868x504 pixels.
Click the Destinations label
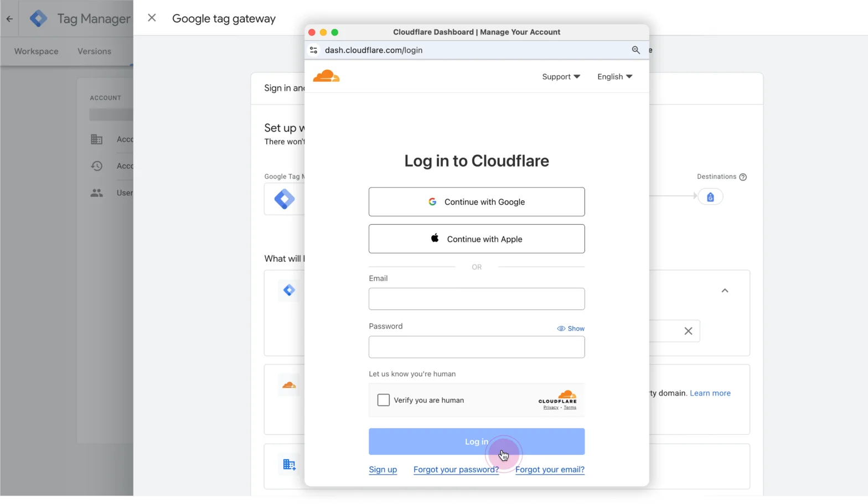click(x=716, y=177)
